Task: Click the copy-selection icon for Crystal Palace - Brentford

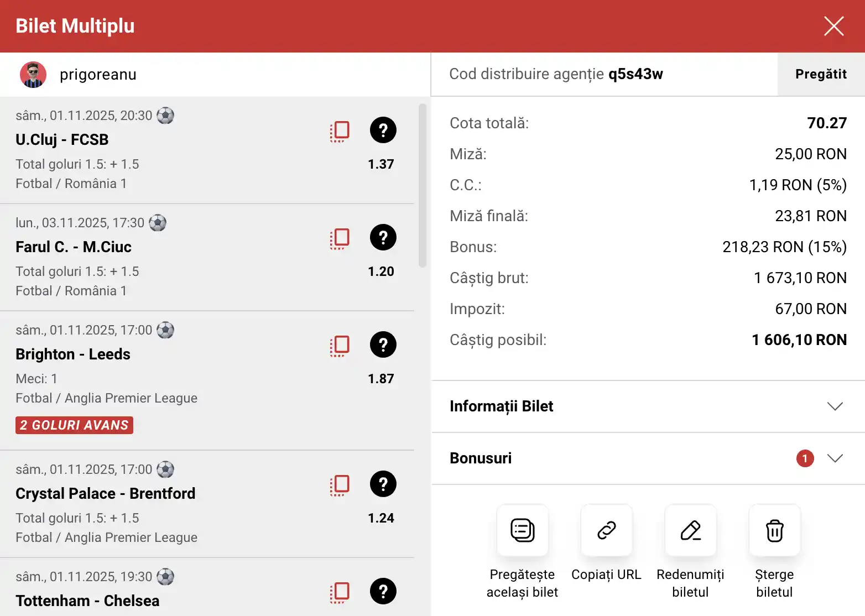Action: click(x=340, y=485)
